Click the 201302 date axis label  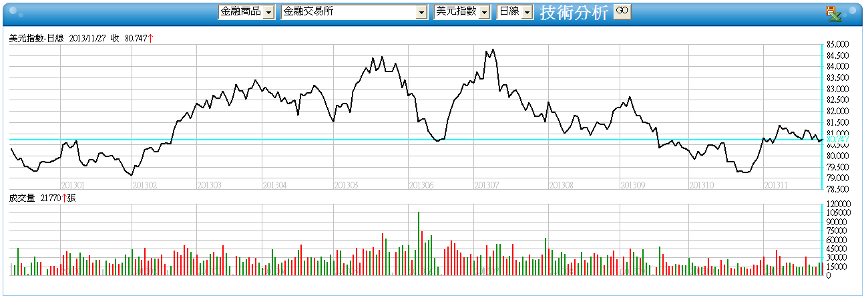tap(145, 184)
